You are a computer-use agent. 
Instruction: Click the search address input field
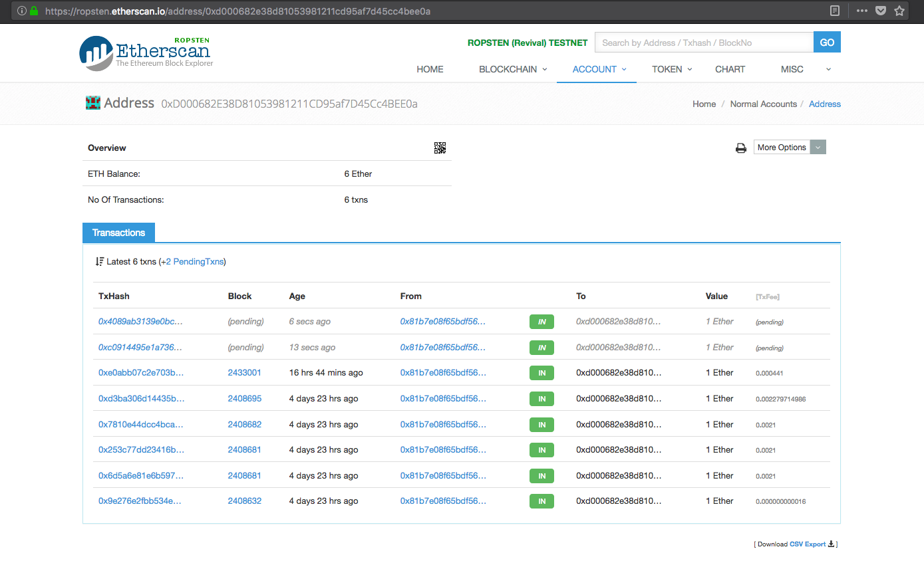click(x=703, y=43)
